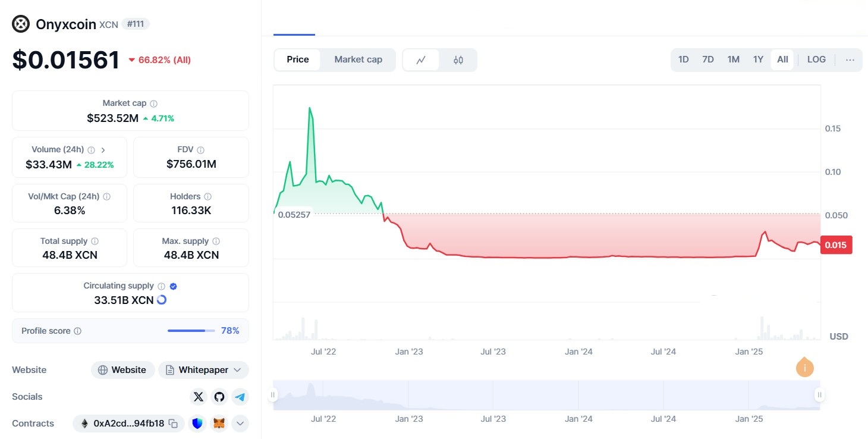Switch to candlestick chart icon
The width and height of the screenshot is (868, 439).
458,60
